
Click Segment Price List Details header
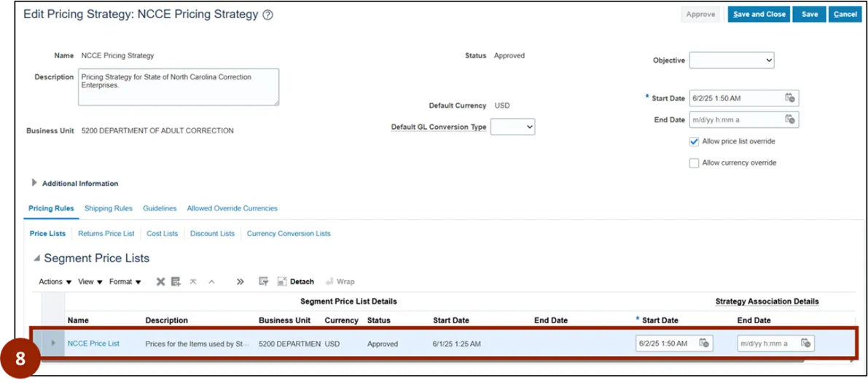pos(349,301)
